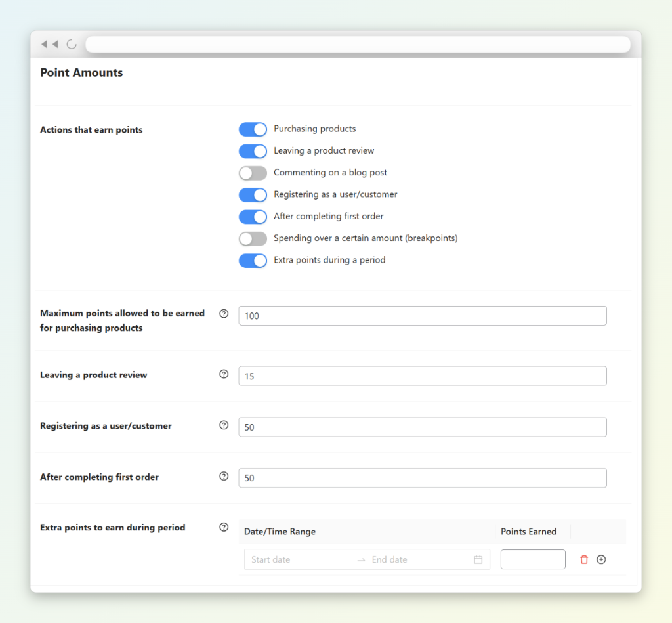672x623 pixels.
Task: Select the Points Earned input box
Action: [532, 559]
